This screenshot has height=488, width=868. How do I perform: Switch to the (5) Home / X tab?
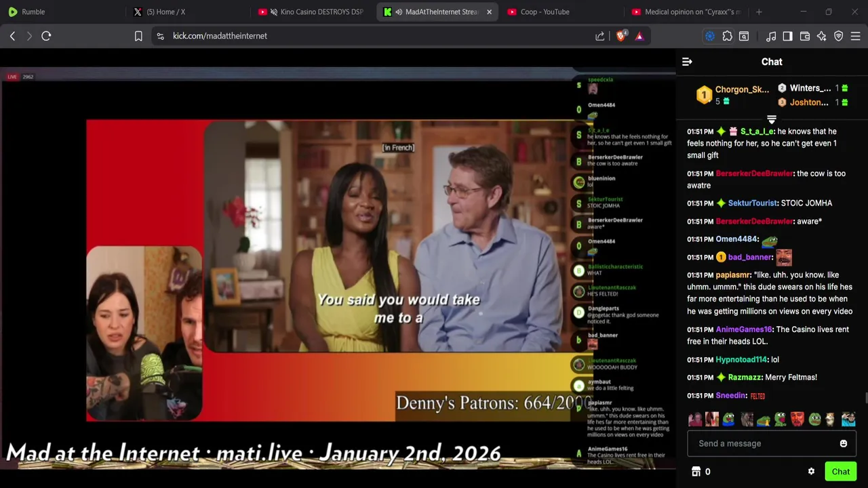pyautogui.click(x=186, y=12)
